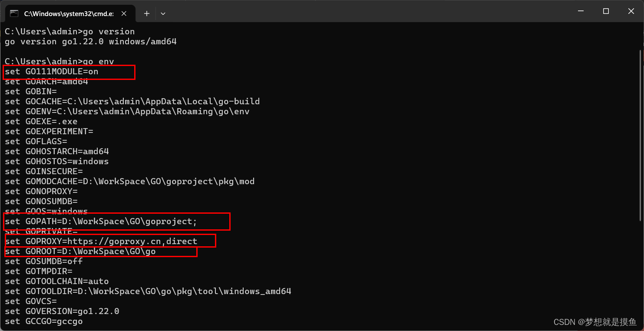Viewport: 644px width, 331px height.
Task: Click 'set GOVERSION=go1.22.0' line
Action: [62, 311]
